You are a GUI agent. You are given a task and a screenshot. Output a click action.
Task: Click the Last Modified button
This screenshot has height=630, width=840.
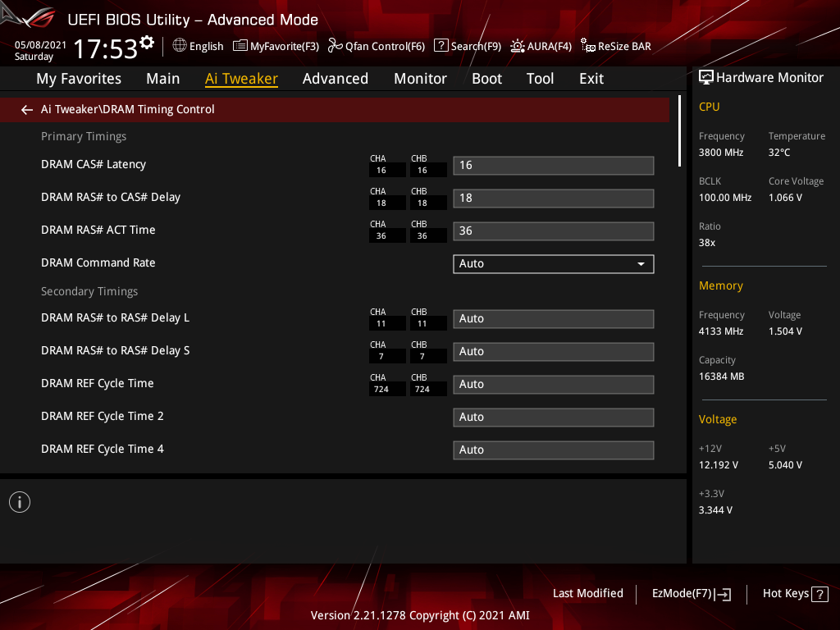click(x=587, y=593)
